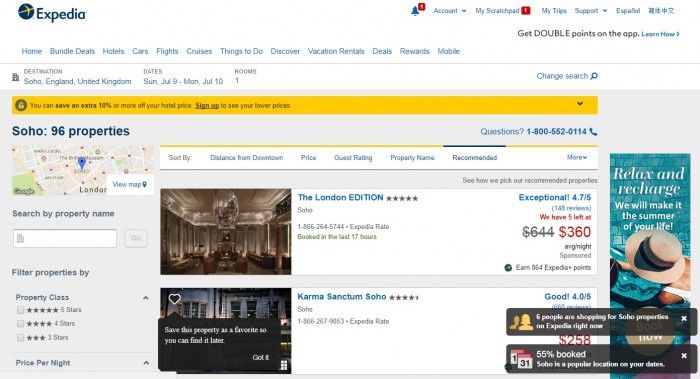Open the notifications bell icon
This screenshot has height=379, width=700.
(x=415, y=11)
